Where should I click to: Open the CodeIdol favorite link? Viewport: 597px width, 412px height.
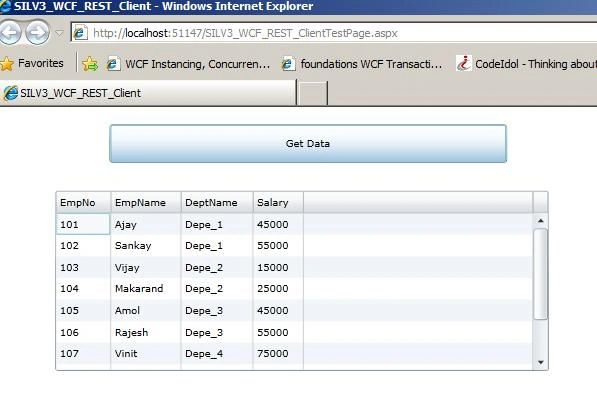pyautogui.click(x=526, y=64)
